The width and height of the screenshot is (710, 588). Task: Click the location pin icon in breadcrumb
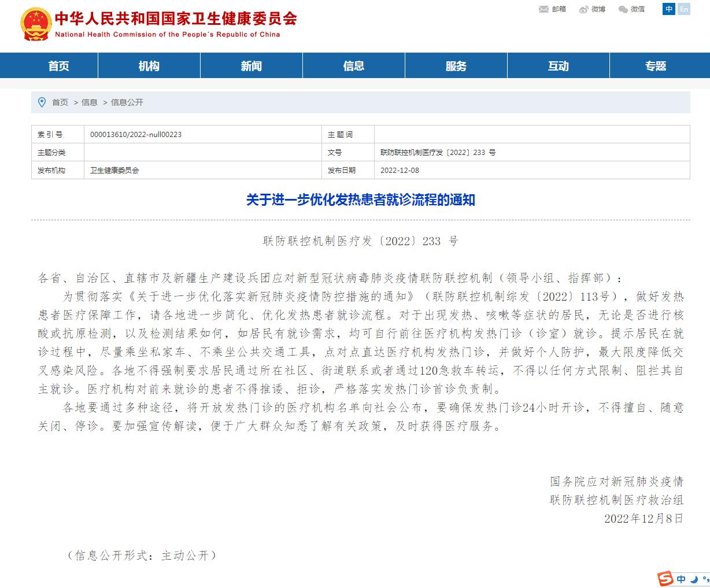click(x=42, y=102)
